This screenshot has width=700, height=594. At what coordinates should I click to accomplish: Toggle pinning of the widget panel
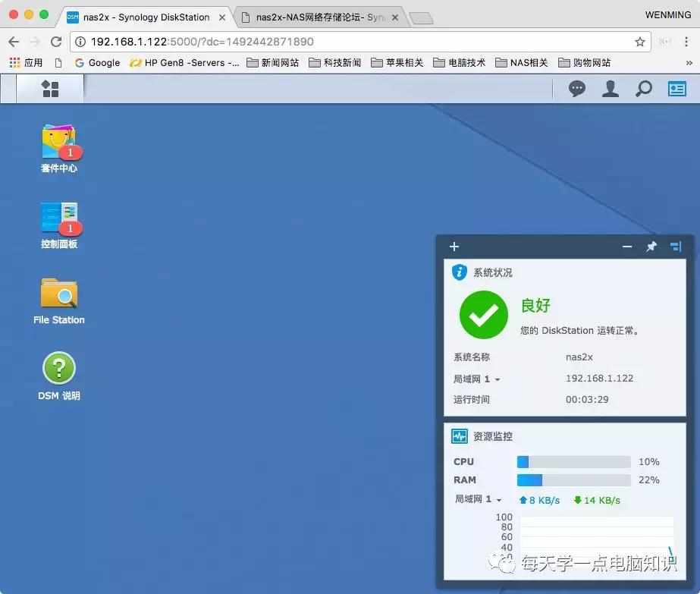[x=650, y=247]
